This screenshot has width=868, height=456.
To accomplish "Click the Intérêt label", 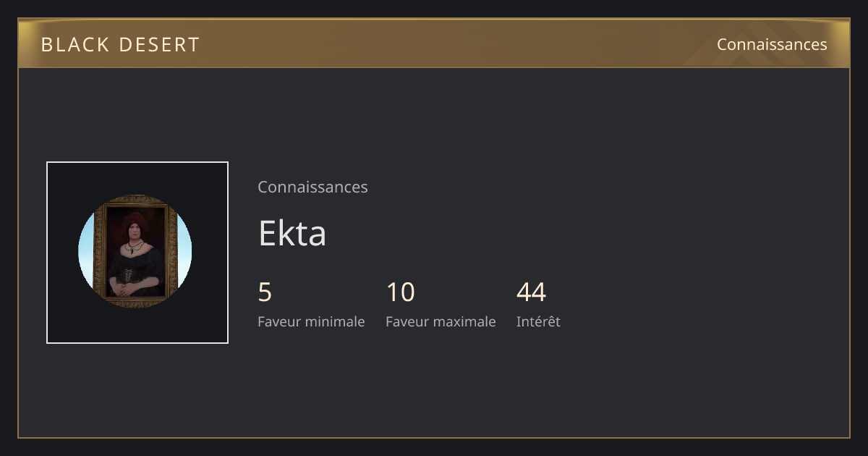I will click(x=538, y=321).
